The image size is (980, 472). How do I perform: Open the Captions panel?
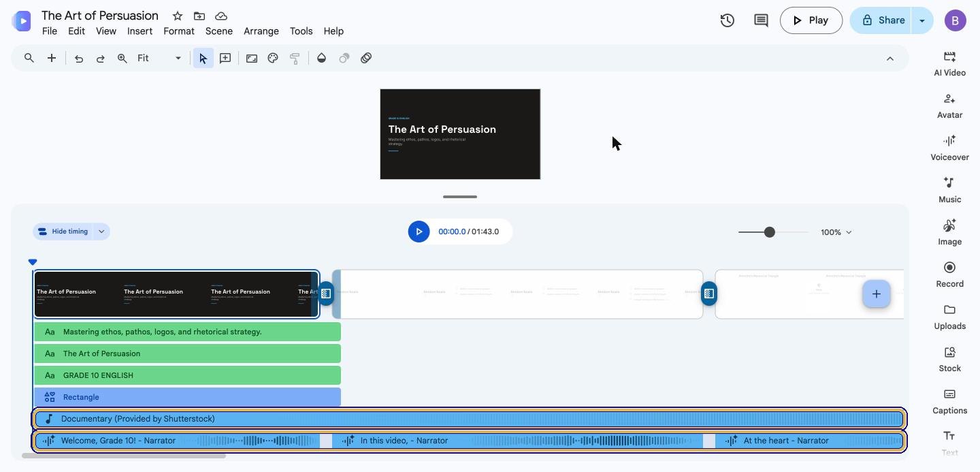949,401
